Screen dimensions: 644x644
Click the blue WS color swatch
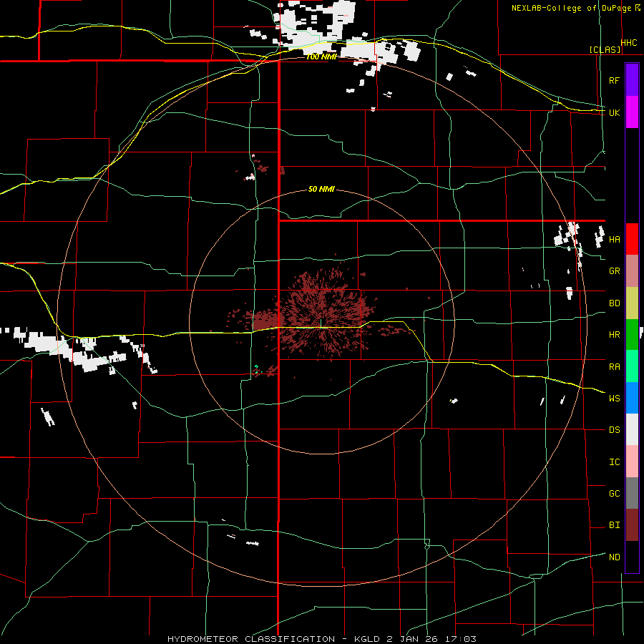pos(632,398)
